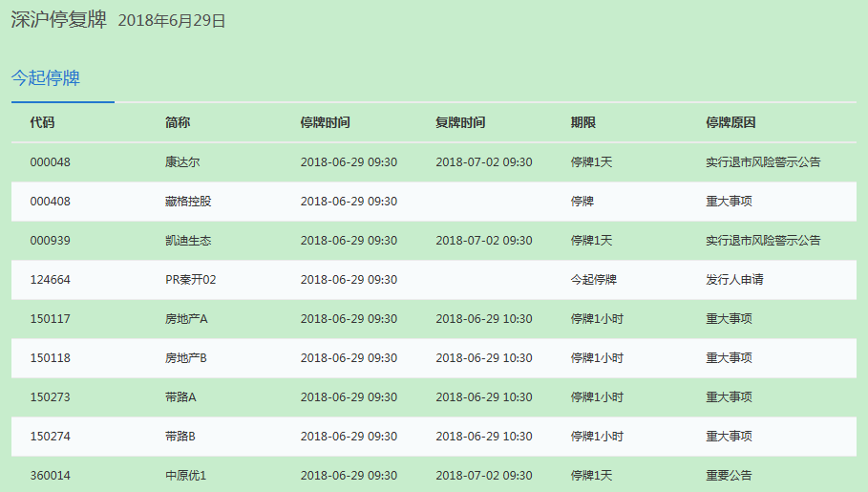Image resolution: width=868 pixels, height=492 pixels.
Task: Click the 期限 column header
Action: pyautogui.click(x=583, y=122)
